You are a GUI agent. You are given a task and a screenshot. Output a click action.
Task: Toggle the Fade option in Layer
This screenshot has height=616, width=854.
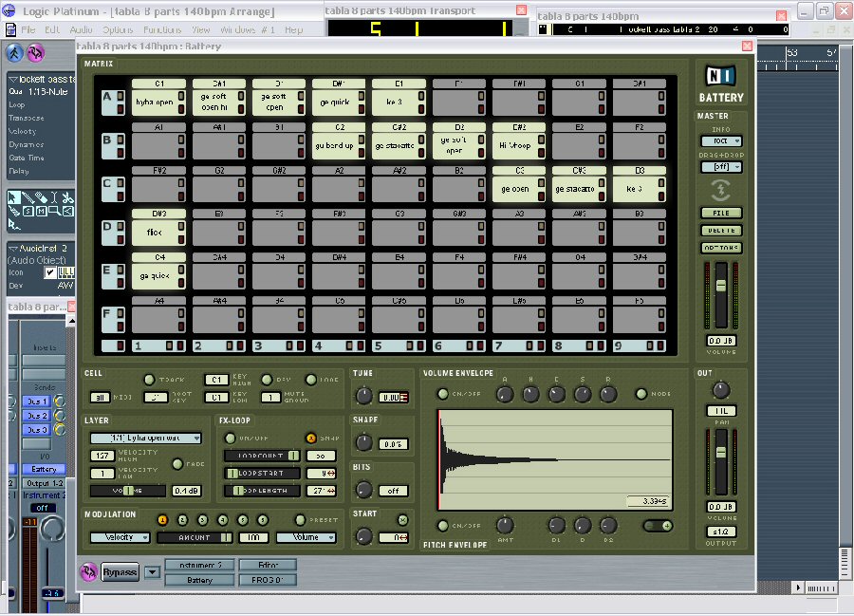tap(176, 464)
